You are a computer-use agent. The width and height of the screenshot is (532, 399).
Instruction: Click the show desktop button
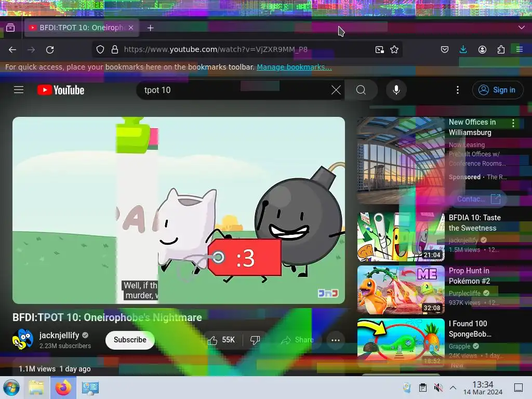[518, 388]
